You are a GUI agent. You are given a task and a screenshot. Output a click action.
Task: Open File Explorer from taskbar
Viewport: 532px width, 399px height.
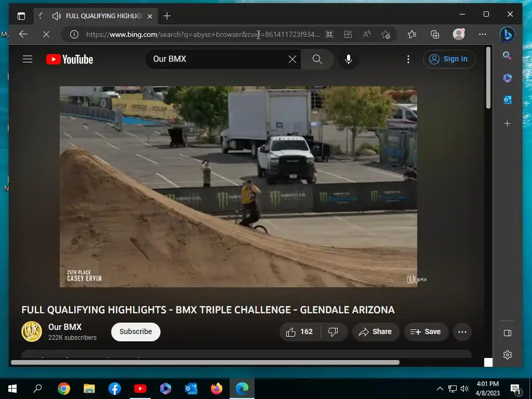(89, 389)
